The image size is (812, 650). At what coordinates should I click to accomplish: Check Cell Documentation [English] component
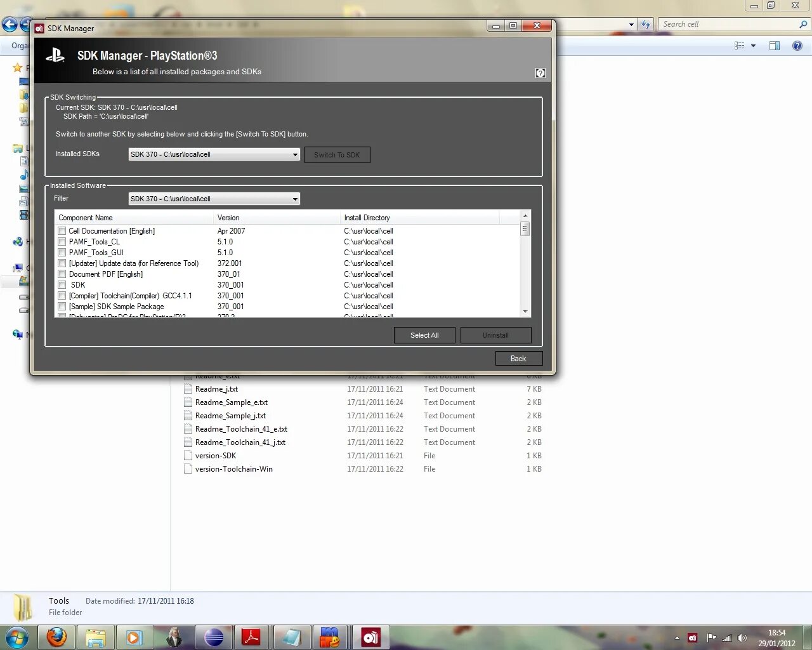62,231
